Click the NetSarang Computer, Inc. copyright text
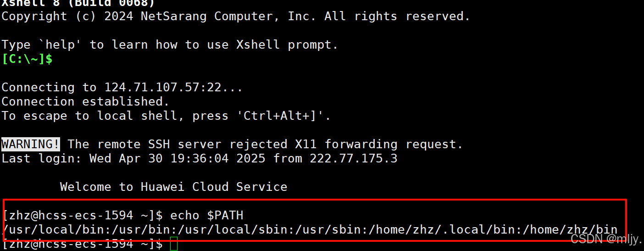644x251 pixels. [x=228, y=17]
